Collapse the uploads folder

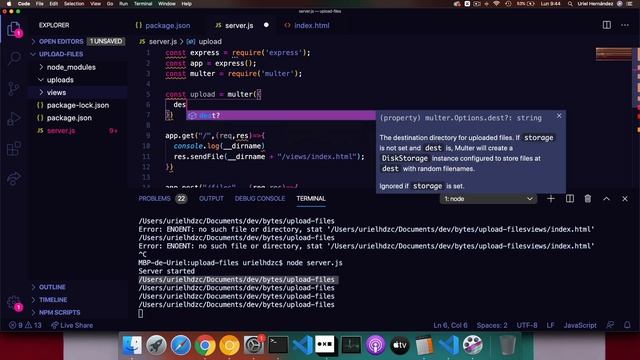tap(60, 80)
